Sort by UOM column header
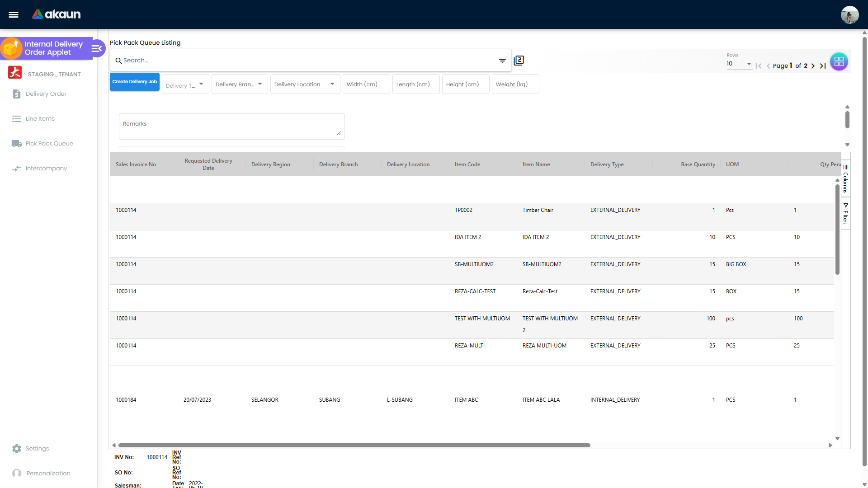This screenshot has height=488, width=868. point(732,164)
